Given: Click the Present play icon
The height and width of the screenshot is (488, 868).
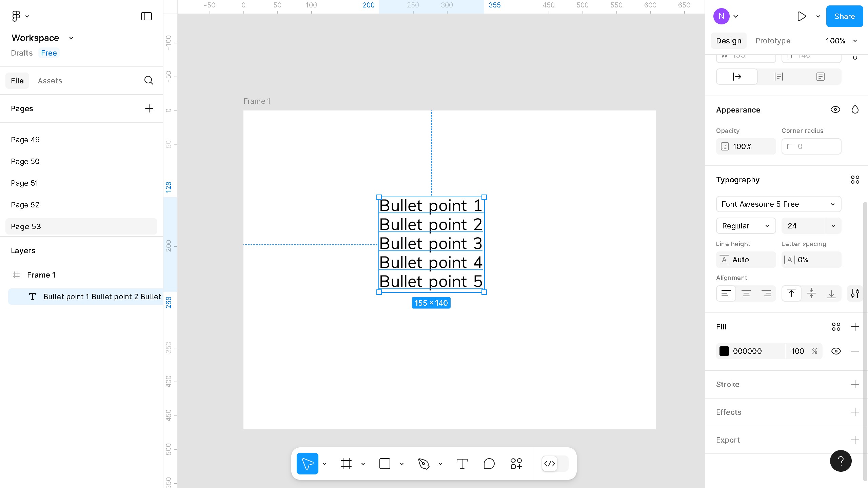Looking at the screenshot, I should [x=802, y=16].
